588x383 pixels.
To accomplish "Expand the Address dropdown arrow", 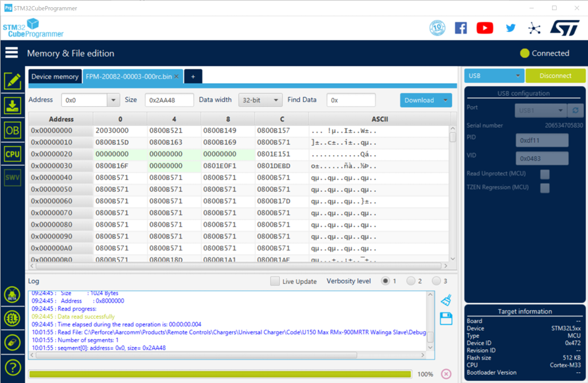I will point(113,100).
